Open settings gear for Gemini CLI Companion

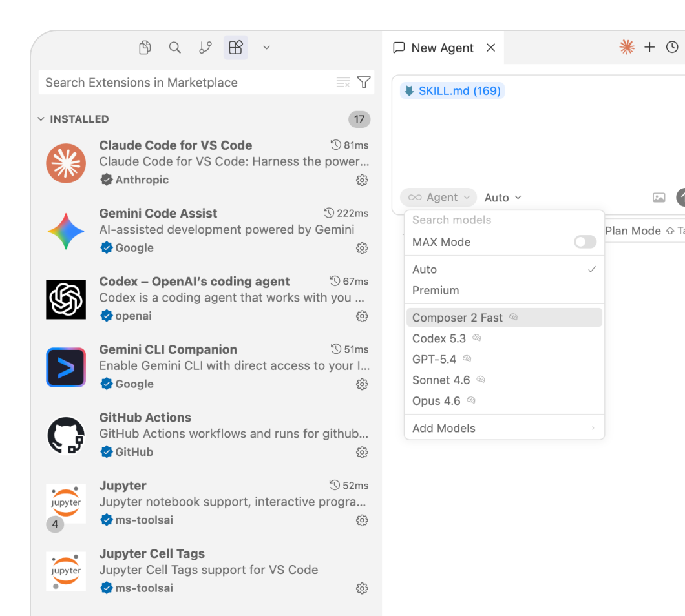pyautogui.click(x=362, y=384)
